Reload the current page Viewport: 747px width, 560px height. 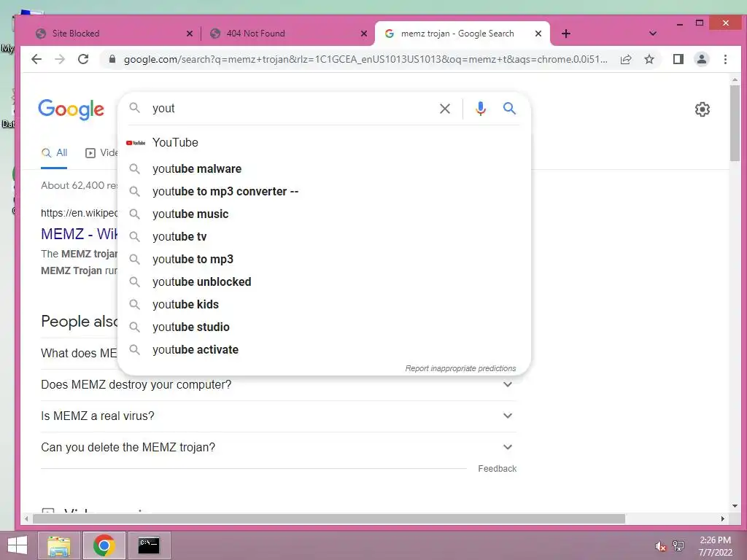pyautogui.click(x=83, y=60)
